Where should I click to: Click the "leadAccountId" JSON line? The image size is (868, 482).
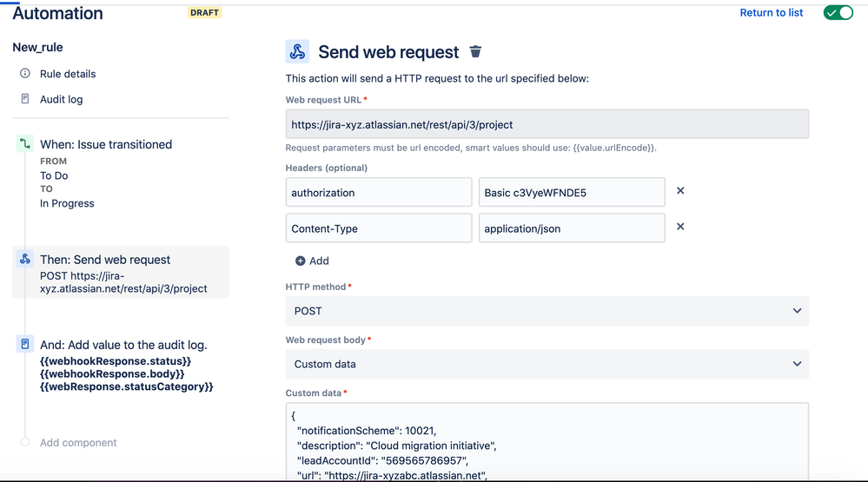[382, 460]
